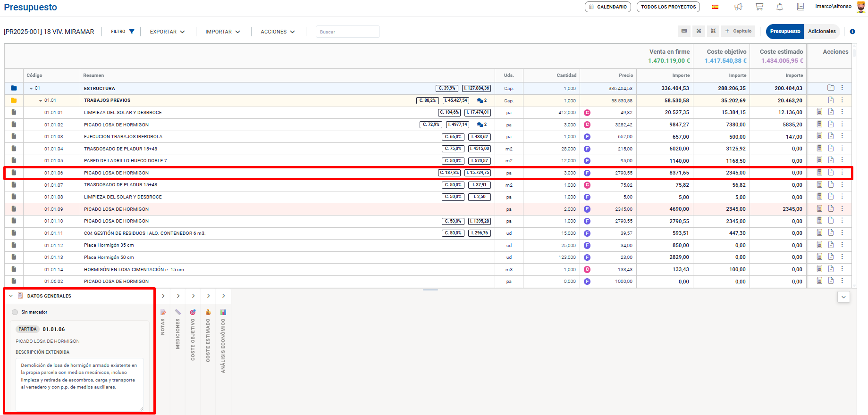The image size is (868, 415).
Task: Collapse the DATOS GENERALES panel
Action: (11, 296)
